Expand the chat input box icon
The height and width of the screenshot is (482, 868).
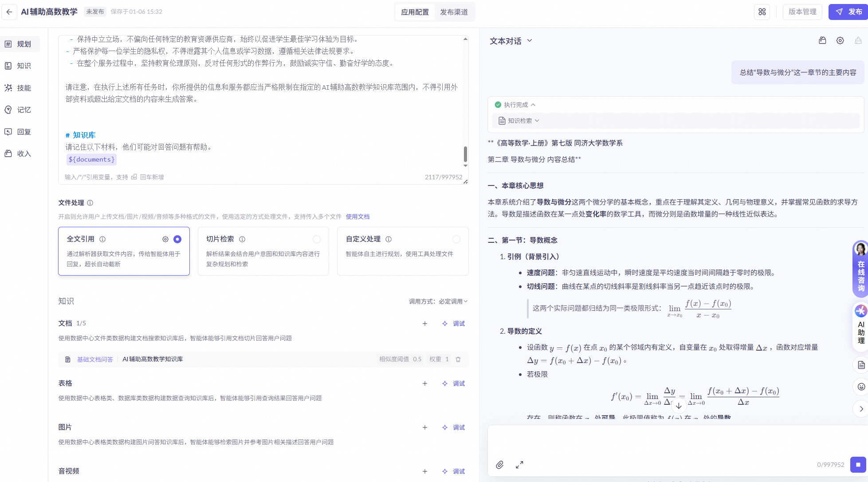519,465
